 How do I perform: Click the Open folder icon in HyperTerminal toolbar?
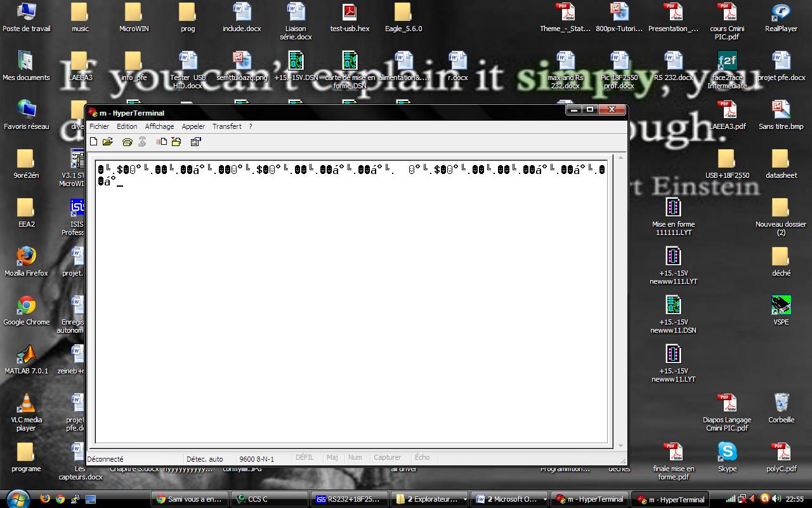click(x=108, y=142)
